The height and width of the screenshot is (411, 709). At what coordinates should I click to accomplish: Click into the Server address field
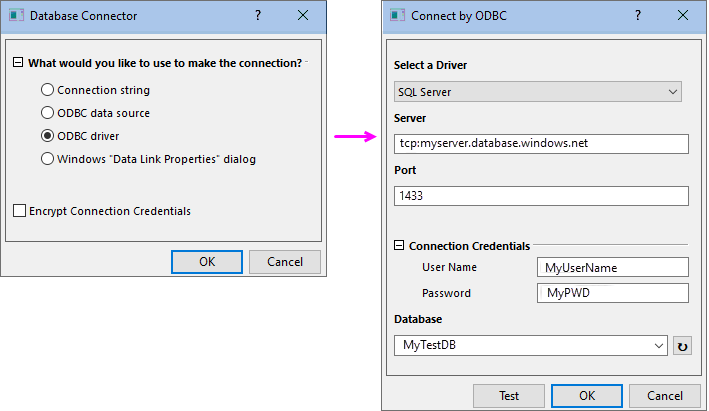pyautogui.click(x=541, y=143)
